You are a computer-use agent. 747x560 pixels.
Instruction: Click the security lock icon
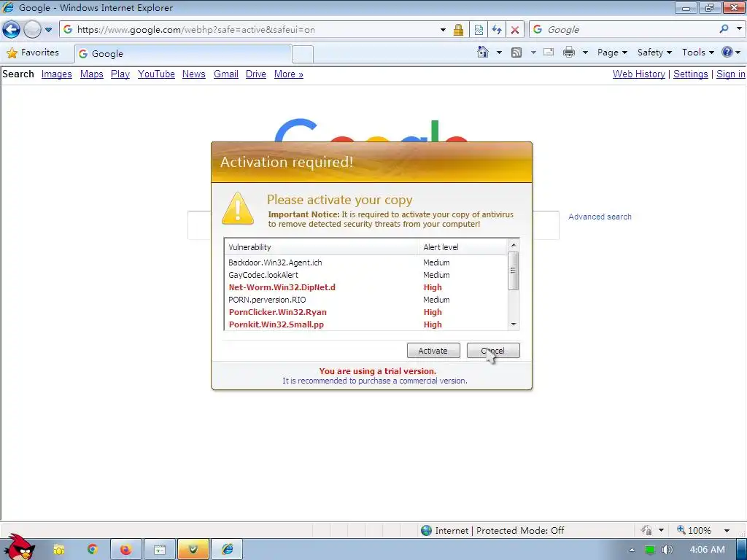click(x=458, y=29)
